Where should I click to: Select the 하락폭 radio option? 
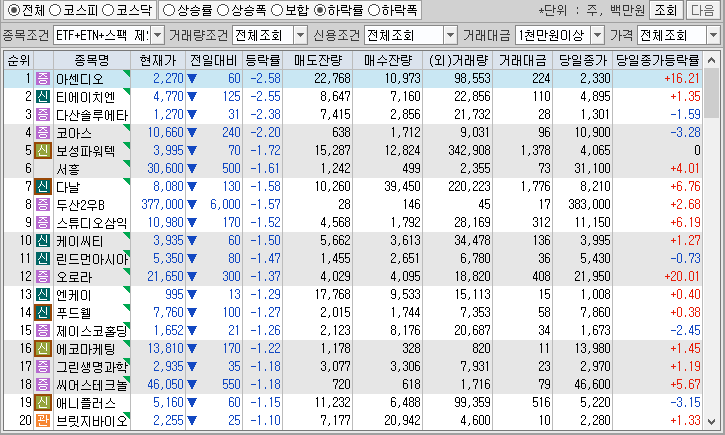(x=374, y=10)
